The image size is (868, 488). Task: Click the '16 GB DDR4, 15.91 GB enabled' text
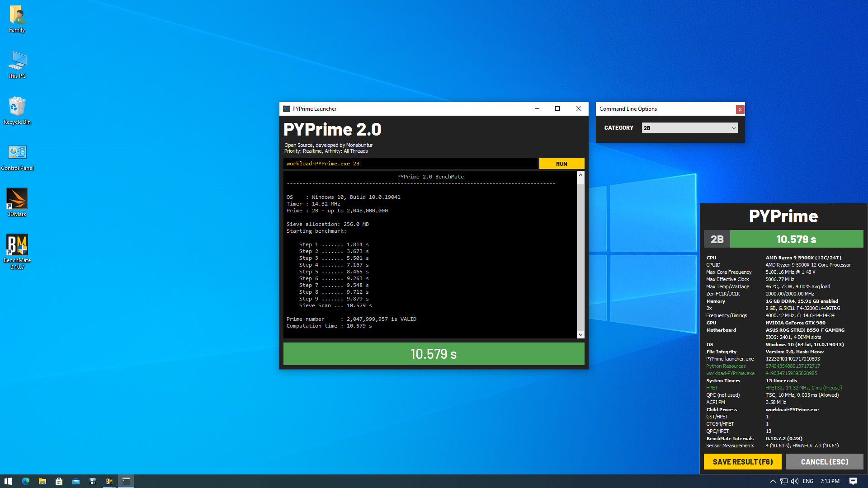802,301
